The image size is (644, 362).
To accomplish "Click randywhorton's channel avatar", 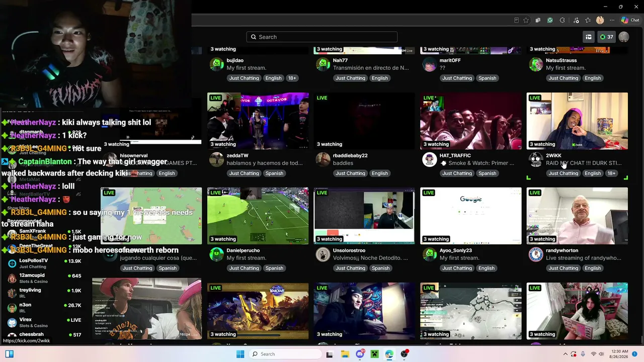I will [x=536, y=254].
